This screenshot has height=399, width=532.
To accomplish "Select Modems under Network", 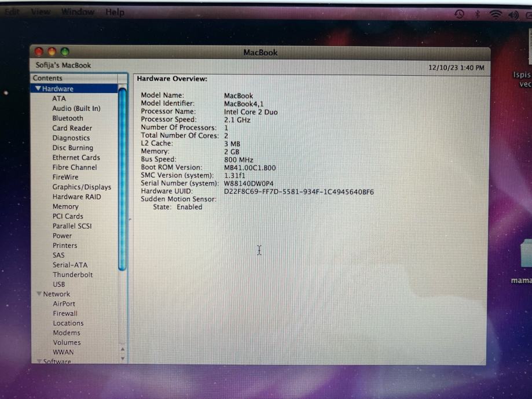I will [67, 333].
